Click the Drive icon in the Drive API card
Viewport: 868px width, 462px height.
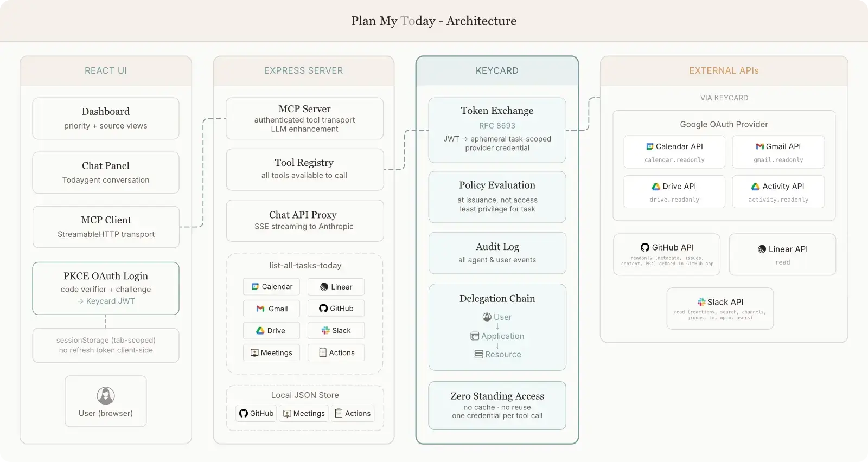click(656, 186)
